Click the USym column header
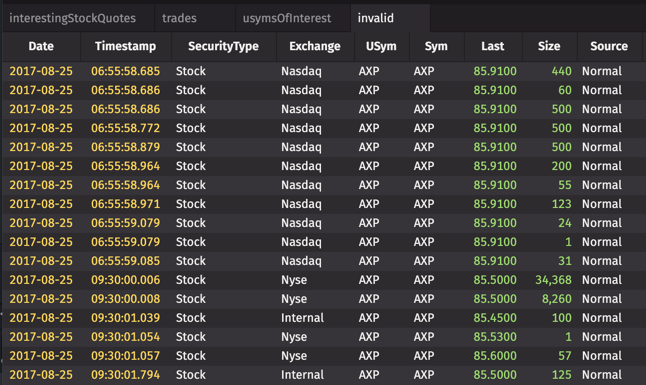This screenshot has width=646, height=385. click(x=381, y=46)
